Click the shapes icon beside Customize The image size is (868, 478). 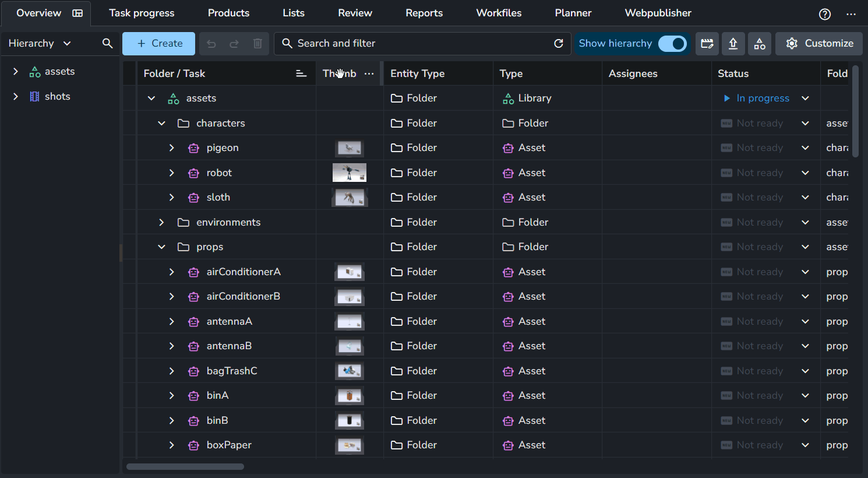point(760,44)
